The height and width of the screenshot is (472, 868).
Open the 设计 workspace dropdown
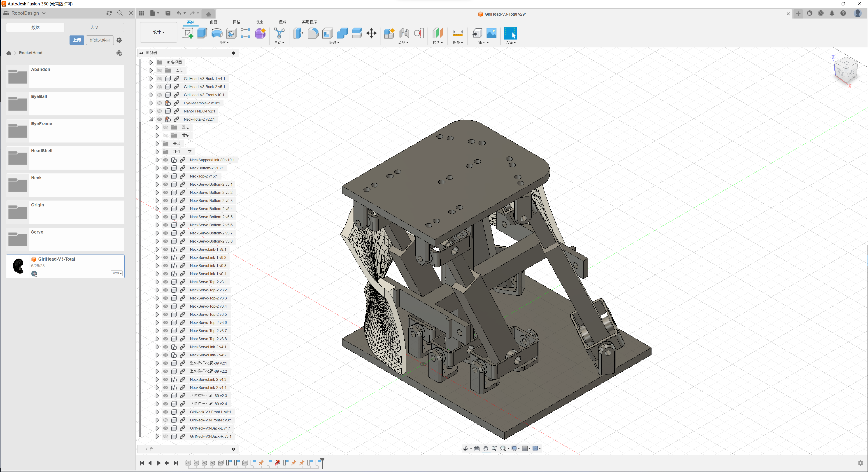159,32
